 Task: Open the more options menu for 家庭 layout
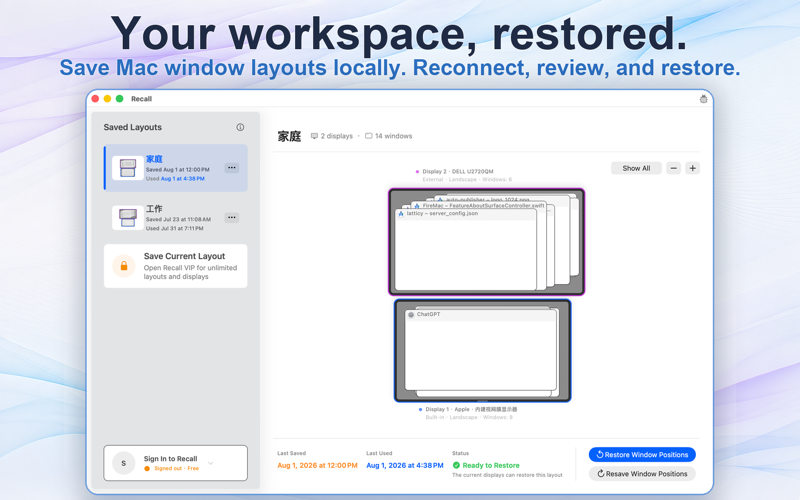pyautogui.click(x=232, y=168)
